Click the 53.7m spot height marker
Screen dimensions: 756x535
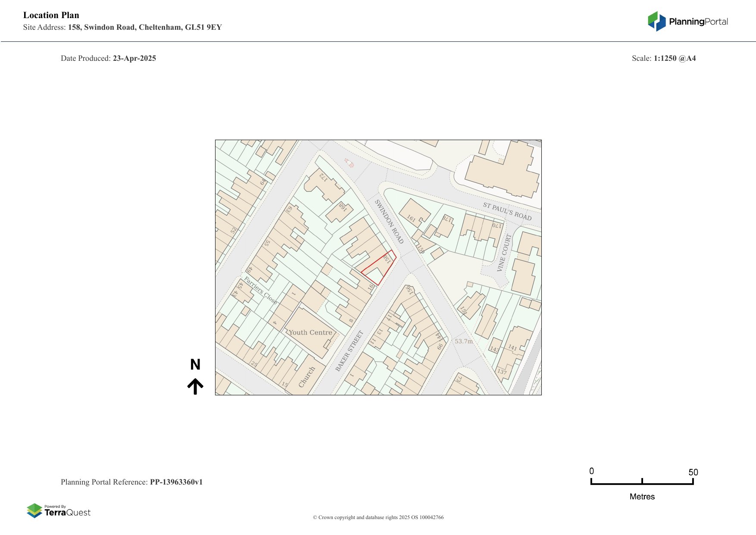pos(463,341)
